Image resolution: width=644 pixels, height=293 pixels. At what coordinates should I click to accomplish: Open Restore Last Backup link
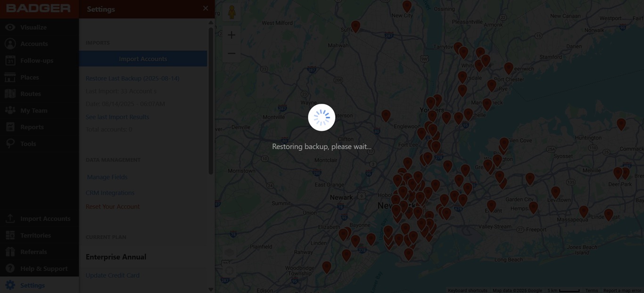pos(132,78)
